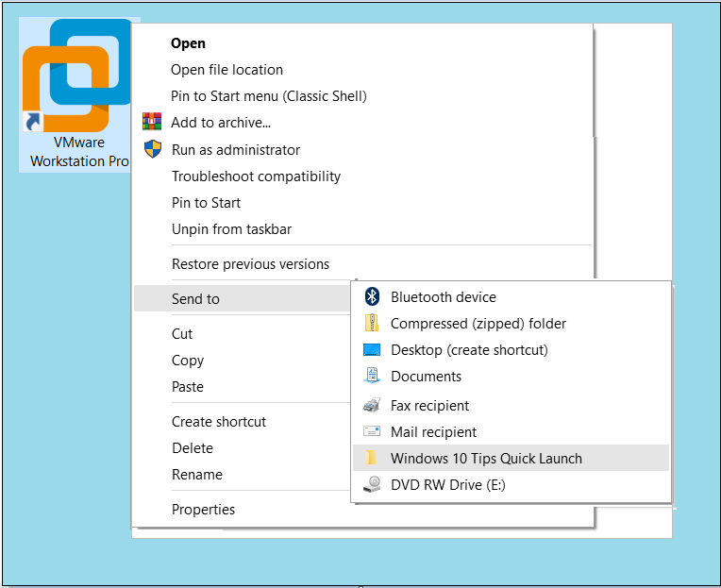Select Unpin from taskbar
The width and height of the screenshot is (721, 588).
[x=362, y=229]
